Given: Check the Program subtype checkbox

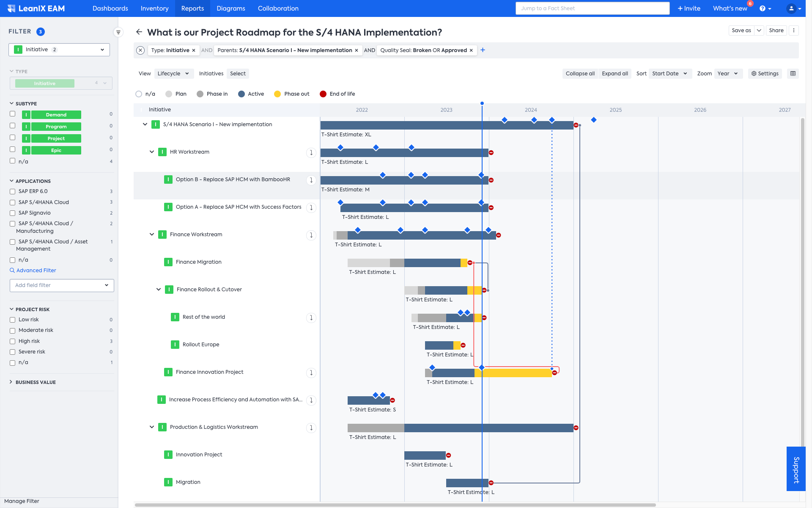Looking at the screenshot, I should 13,126.
